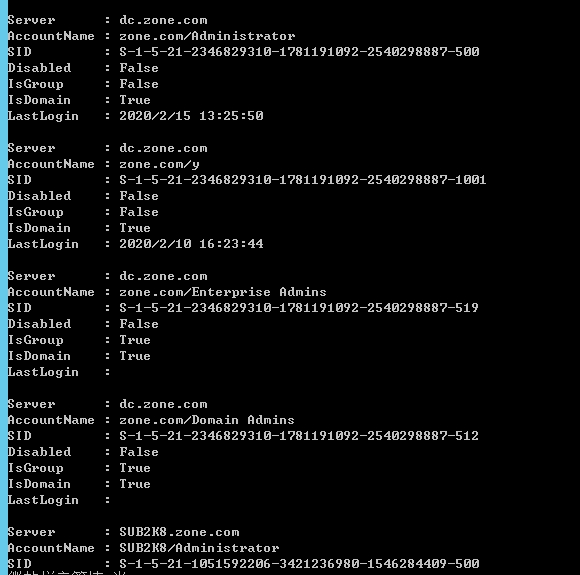Click the LastLogin value 2020/2/10 16:23:44
Screen dimensions: 580x575
191,244
